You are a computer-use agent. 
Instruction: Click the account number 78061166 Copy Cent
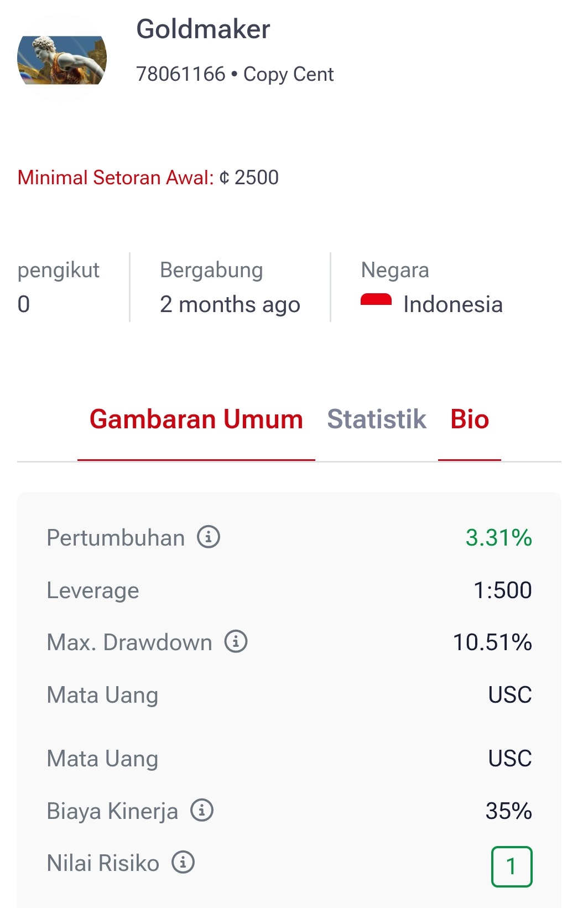click(x=235, y=74)
